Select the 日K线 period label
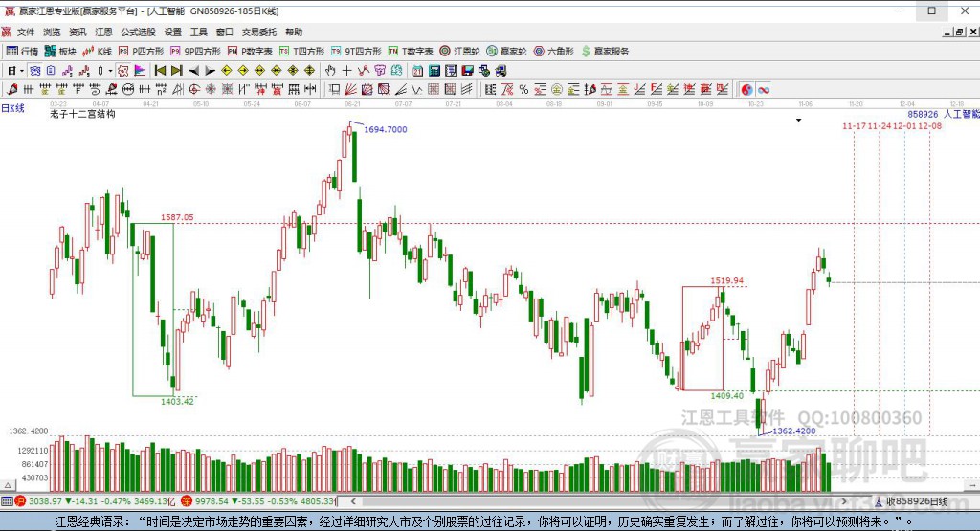The image size is (980, 531). click(12, 108)
